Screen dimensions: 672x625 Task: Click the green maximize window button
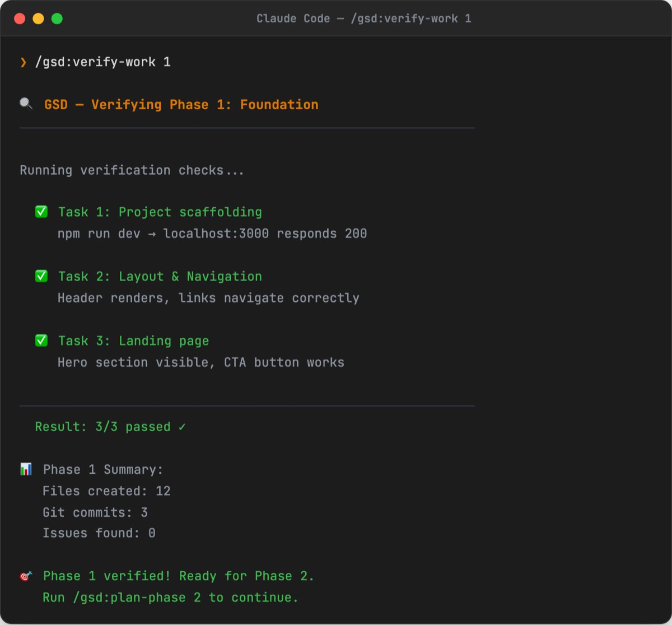pyautogui.click(x=57, y=18)
